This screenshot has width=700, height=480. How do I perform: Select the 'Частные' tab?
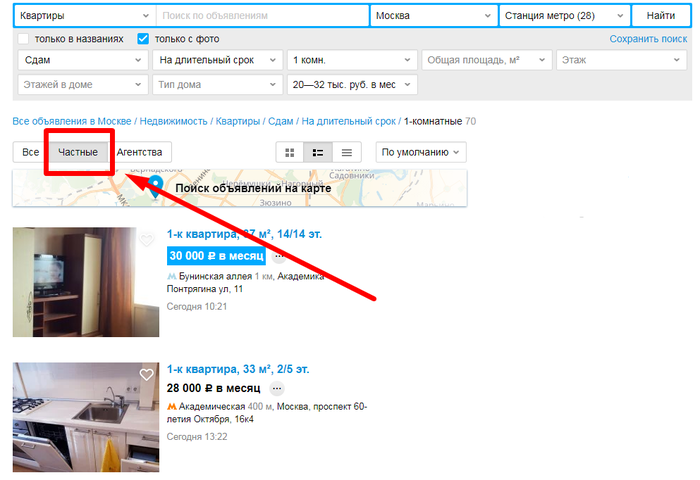tap(78, 153)
